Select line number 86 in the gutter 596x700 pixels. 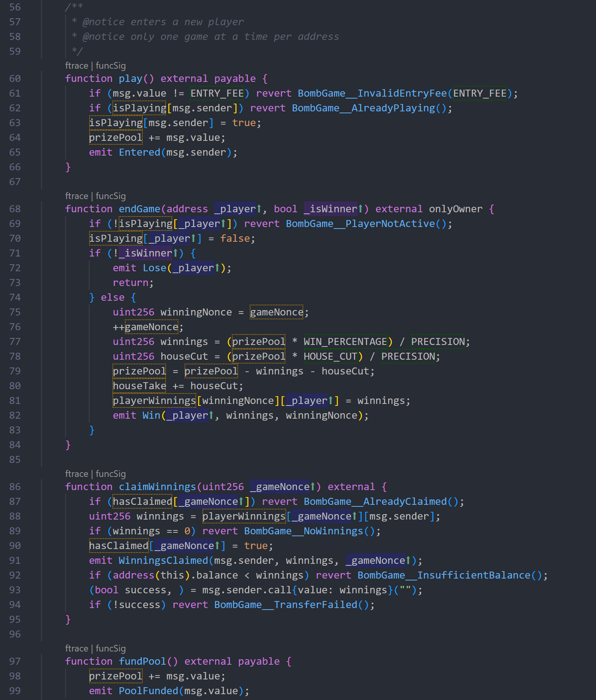pos(15,487)
